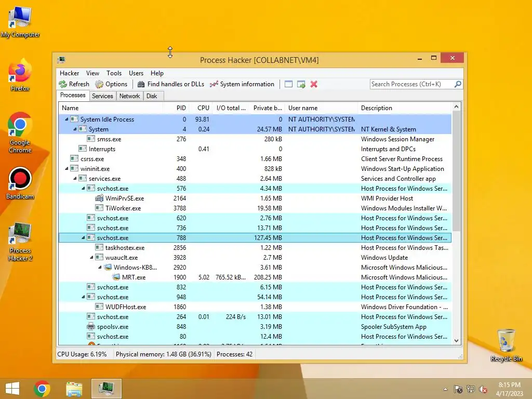
Task: Click the taskhostex.exe process icon
Action: (x=99, y=247)
